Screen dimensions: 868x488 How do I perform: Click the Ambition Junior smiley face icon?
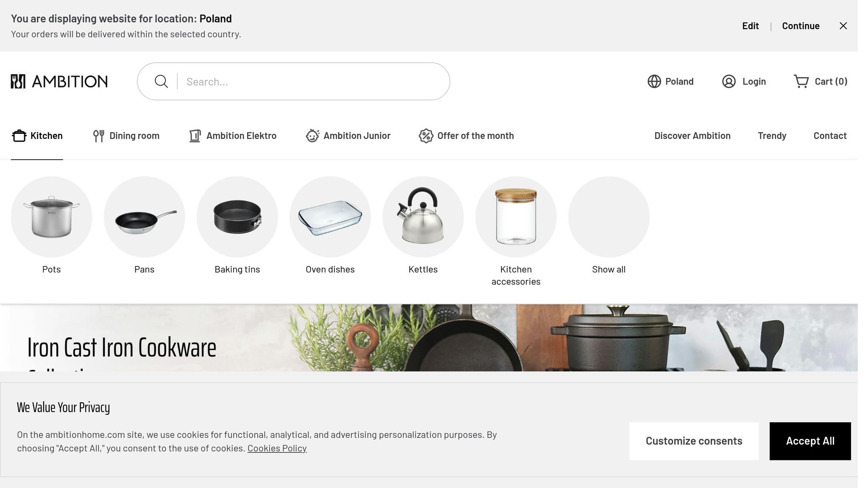click(x=312, y=136)
